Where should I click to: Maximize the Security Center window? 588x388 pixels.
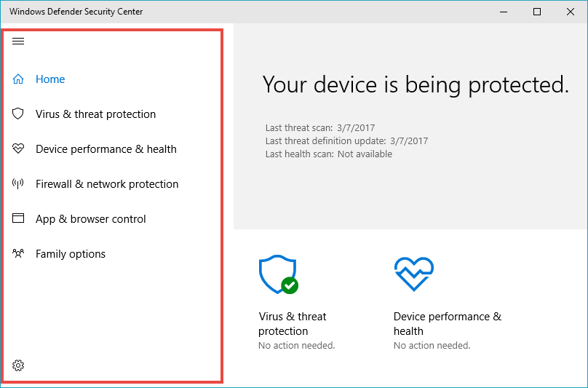coord(537,12)
